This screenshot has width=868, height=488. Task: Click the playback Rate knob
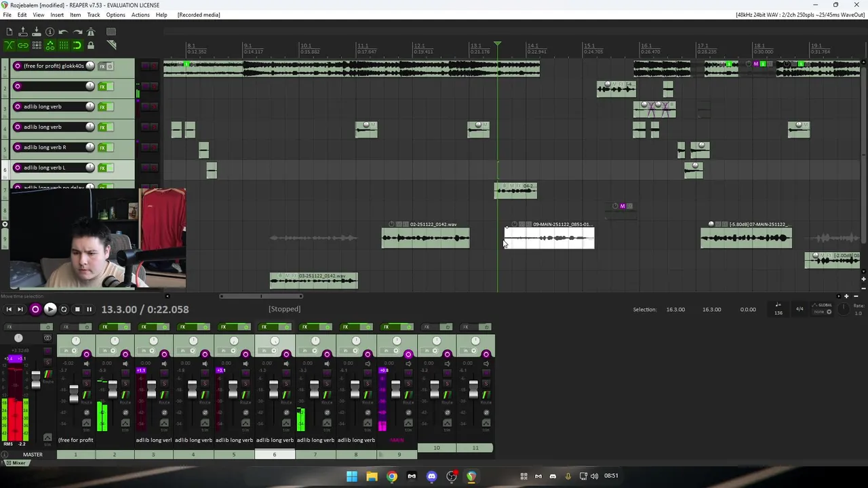click(x=844, y=309)
